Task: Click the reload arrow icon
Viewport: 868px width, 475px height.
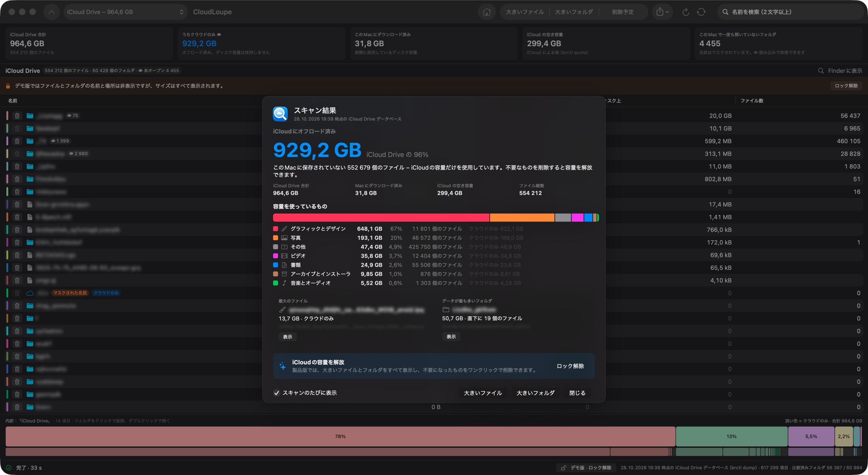Action: point(686,12)
